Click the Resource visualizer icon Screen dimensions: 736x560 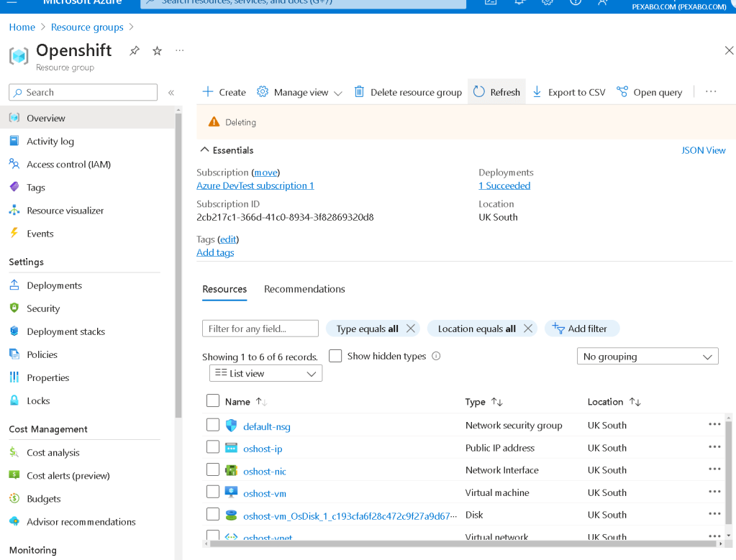point(14,210)
